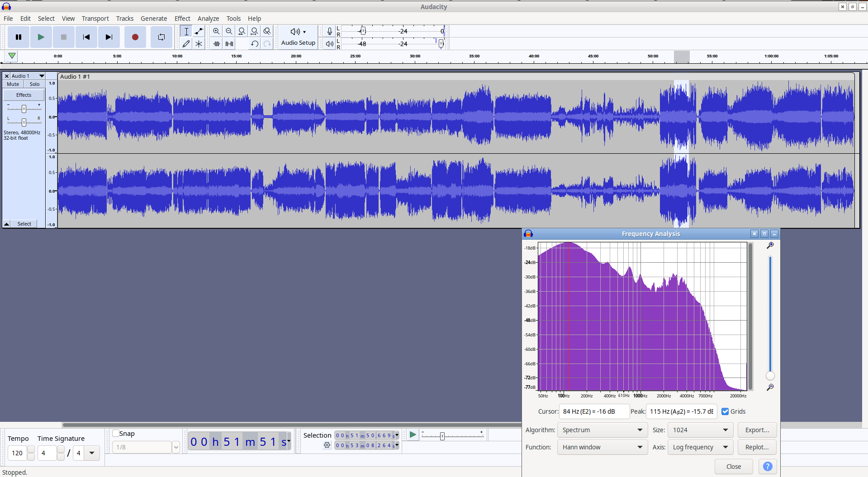Open the Algorithm Spectrum dropdown
Viewport: 868px width, 477px height.
(x=602, y=430)
